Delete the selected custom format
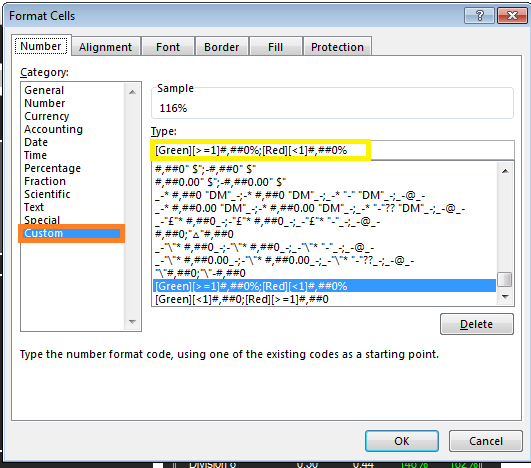The height and width of the screenshot is (468, 531). tap(476, 324)
